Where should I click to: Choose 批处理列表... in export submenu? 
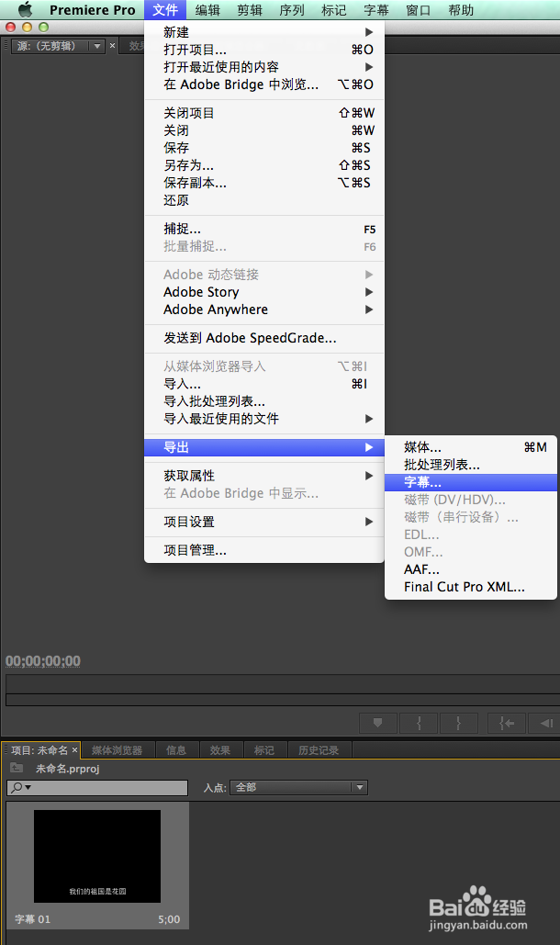coord(471,465)
